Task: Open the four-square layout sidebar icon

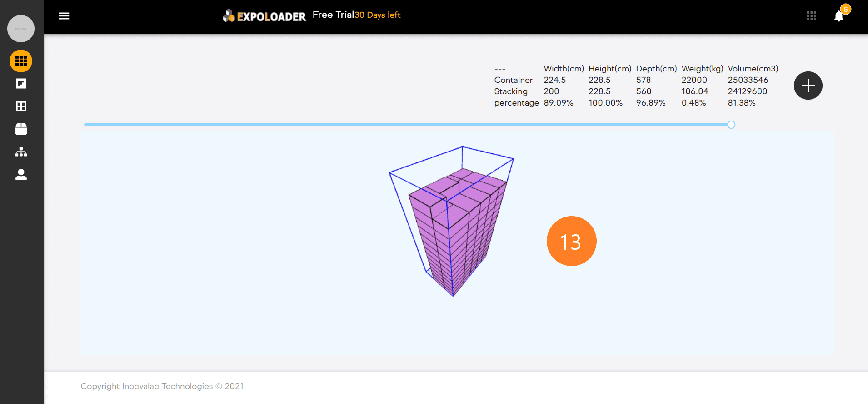Action: (x=21, y=106)
